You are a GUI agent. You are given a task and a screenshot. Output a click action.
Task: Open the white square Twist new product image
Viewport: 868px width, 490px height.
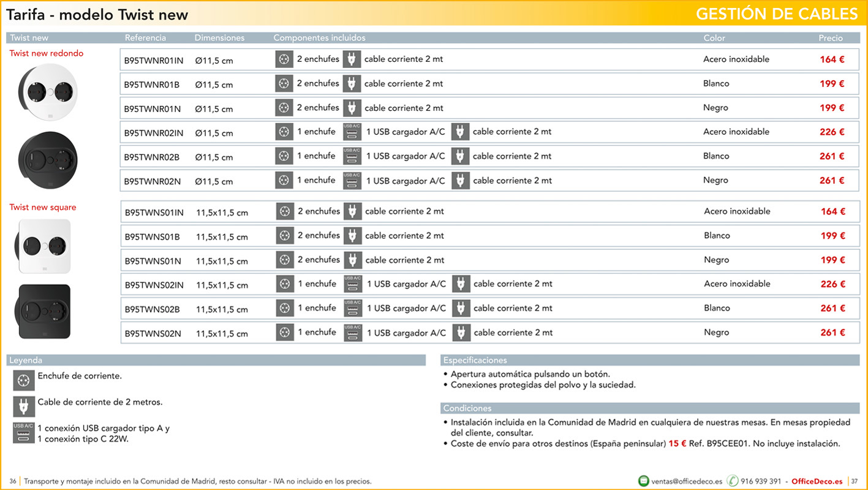click(43, 246)
